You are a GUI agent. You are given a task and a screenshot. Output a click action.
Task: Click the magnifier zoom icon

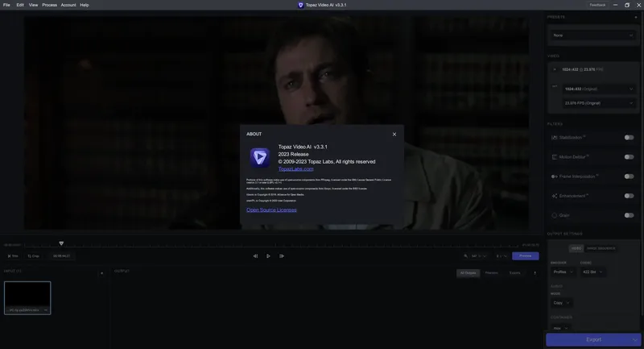466,256
